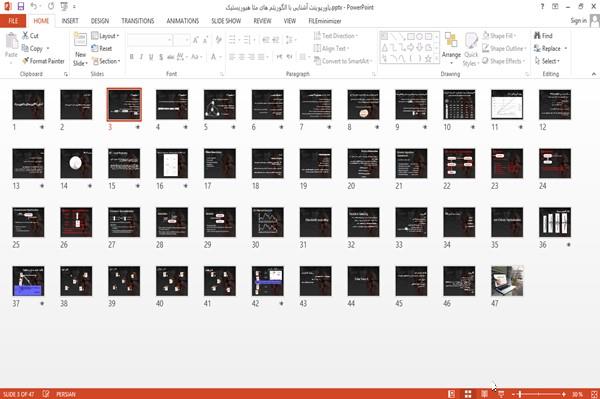600x399 pixels.
Task: Click the Undo arrow icon
Action: click(34, 6)
